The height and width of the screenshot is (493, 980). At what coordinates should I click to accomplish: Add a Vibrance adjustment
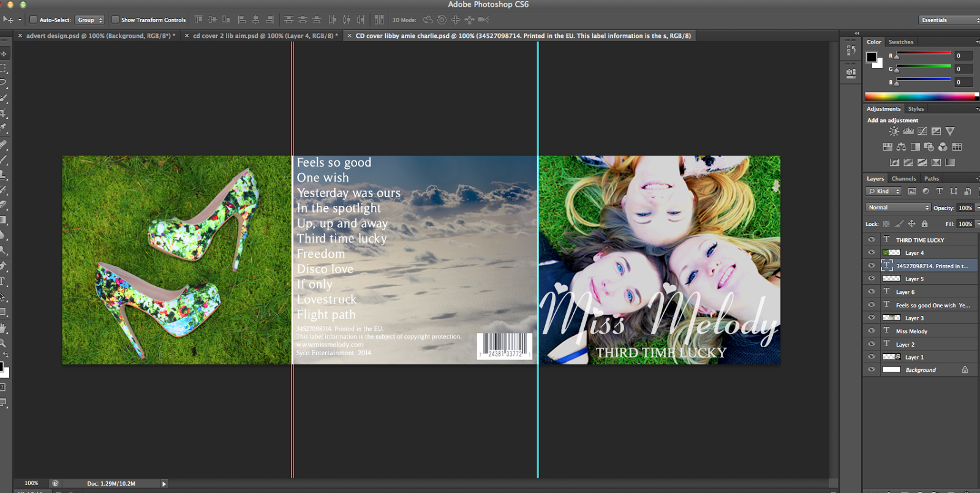point(950,131)
